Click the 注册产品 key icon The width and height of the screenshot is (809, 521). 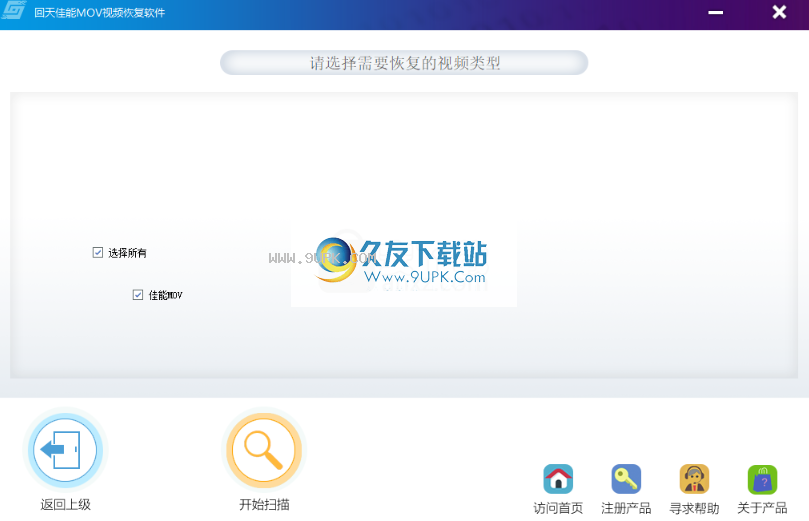tap(626, 479)
